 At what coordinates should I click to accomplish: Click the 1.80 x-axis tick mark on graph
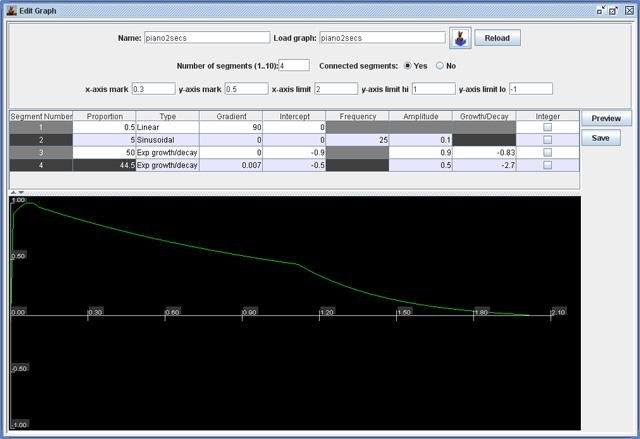(x=481, y=312)
